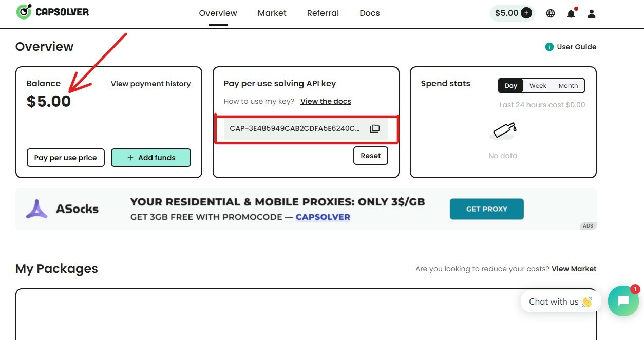Click the Add funds button
This screenshot has height=340, width=644.
tap(151, 158)
